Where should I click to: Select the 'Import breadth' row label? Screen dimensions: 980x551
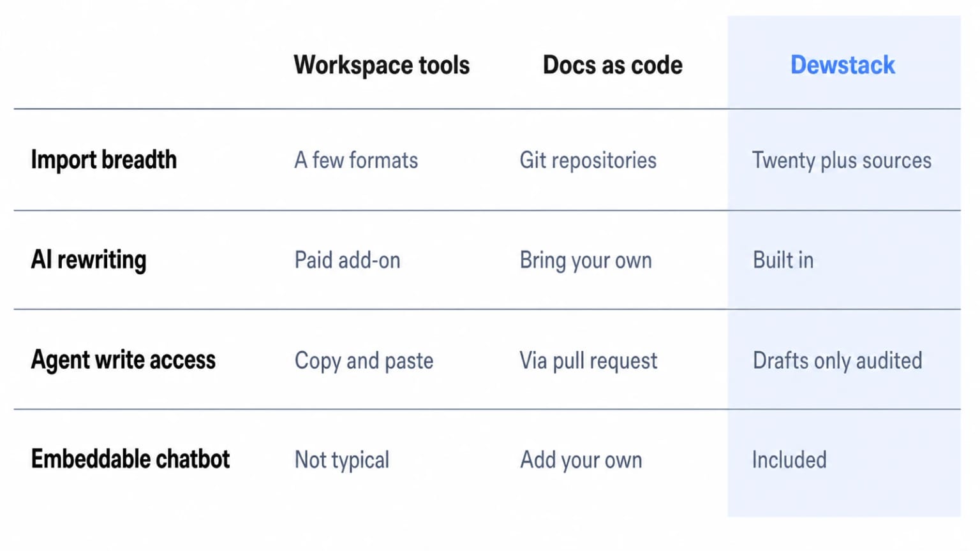coord(104,160)
